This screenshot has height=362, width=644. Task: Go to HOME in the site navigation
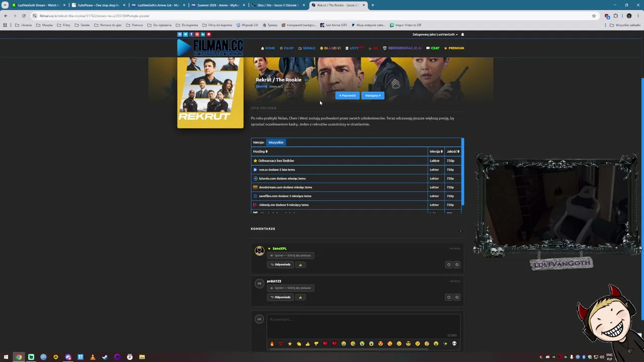(268, 48)
